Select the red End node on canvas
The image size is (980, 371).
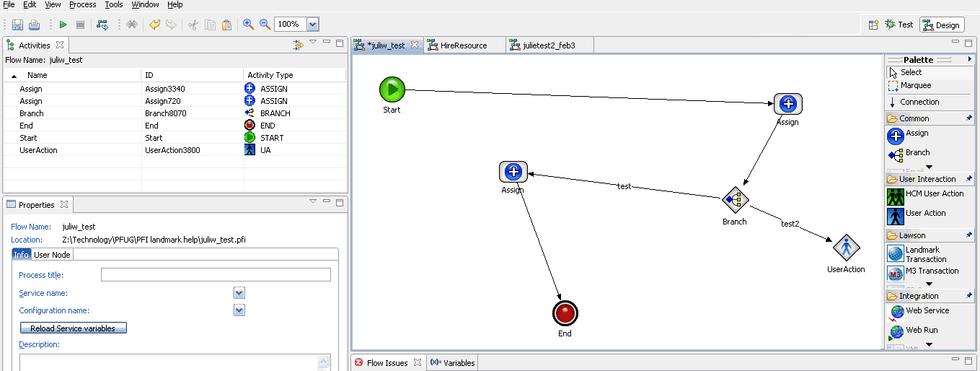pos(565,313)
